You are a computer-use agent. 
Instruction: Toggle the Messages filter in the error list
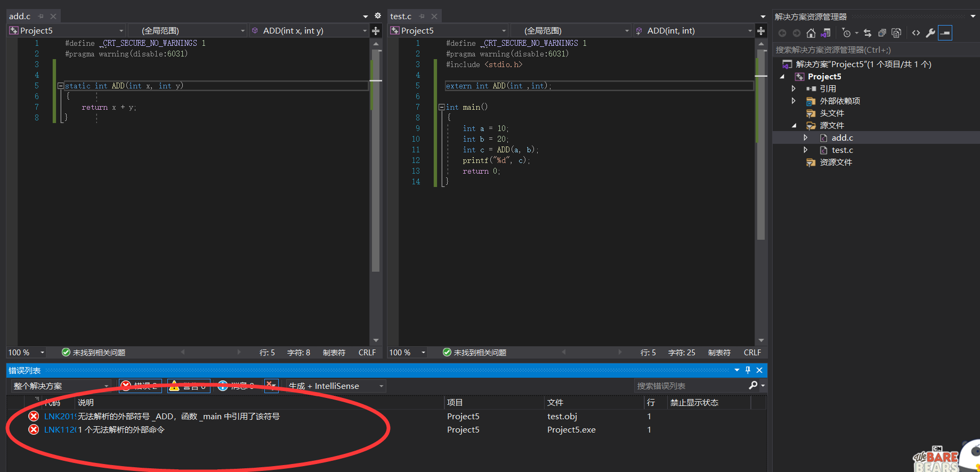pos(237,386)
